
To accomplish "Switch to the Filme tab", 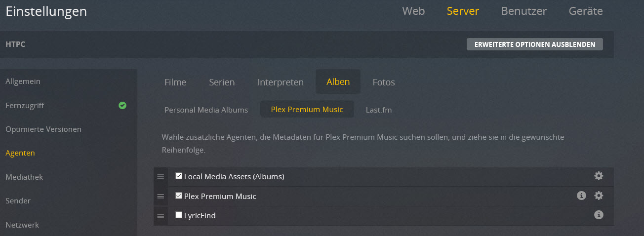I will click(x=175, y=82).
